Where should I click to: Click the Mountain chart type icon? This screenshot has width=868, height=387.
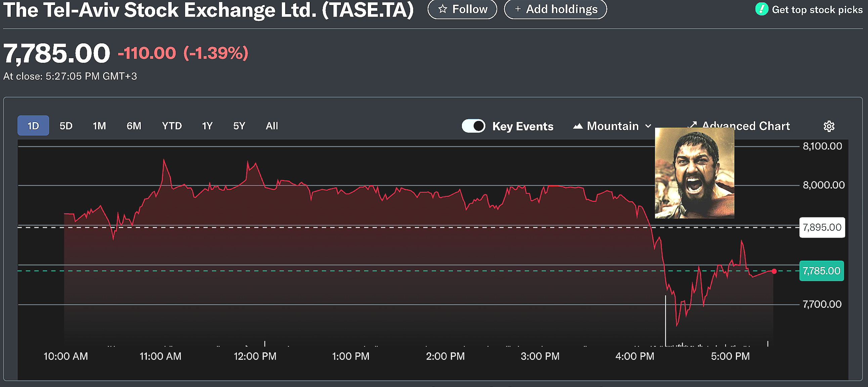(577, 126)
